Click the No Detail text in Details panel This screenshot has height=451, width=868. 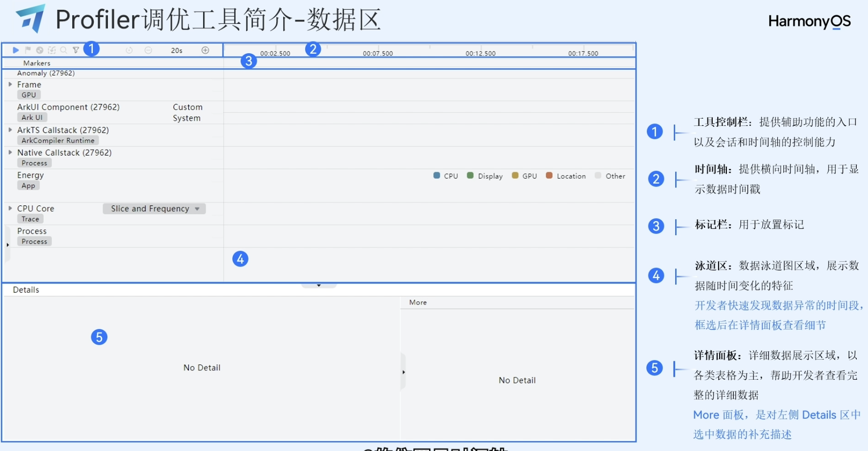pyautogui.click(x=202, y=368)
